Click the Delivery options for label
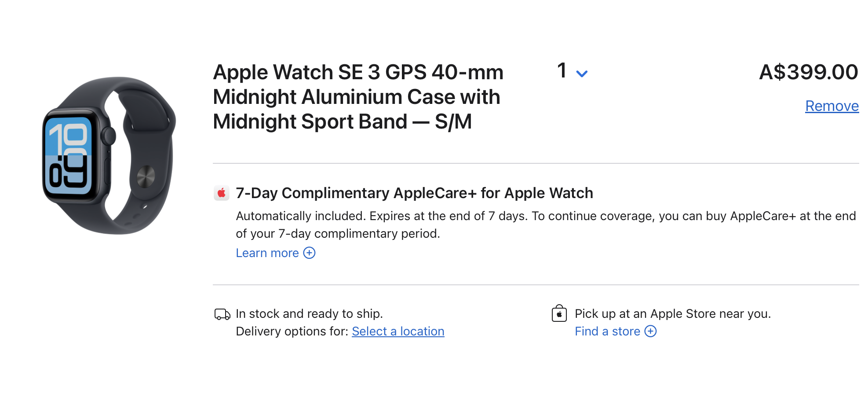This screenshot has width=868, height=405. pyautogui.click(x=292, y=331)
